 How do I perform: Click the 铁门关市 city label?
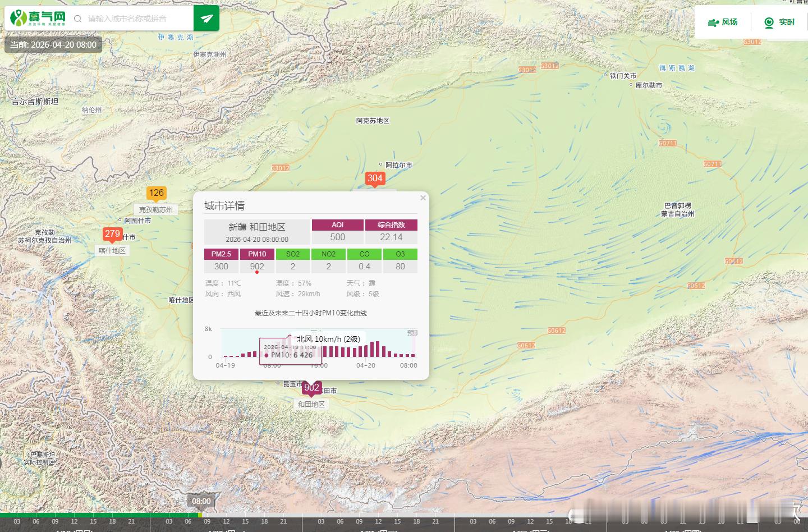click(x=623, y=76)
